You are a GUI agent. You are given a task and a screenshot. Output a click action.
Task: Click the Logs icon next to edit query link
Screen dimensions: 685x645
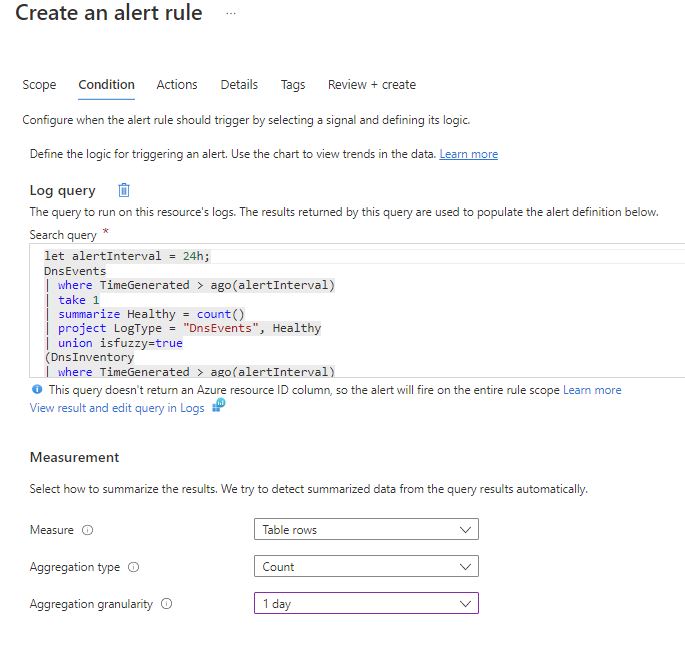tap(218, 406)
